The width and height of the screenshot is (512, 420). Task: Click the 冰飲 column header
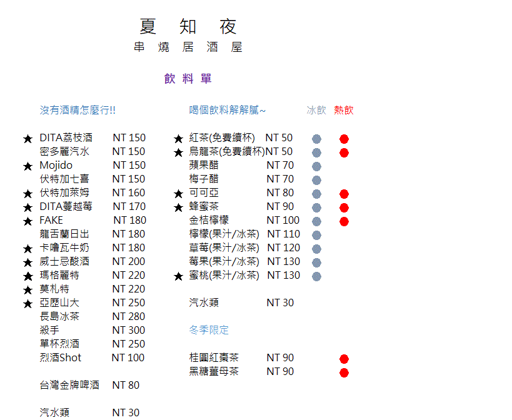pyautogui.click(x=316, y=110)
